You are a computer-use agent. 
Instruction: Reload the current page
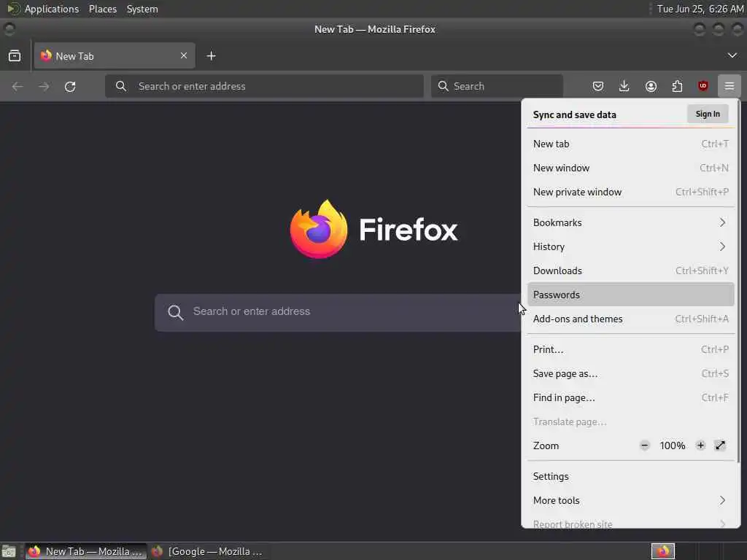coord(70,86)
